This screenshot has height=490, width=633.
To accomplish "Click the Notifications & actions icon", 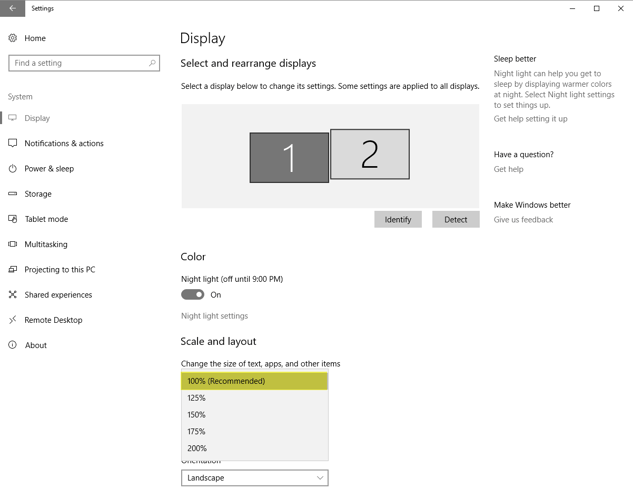I will point(13,143).
